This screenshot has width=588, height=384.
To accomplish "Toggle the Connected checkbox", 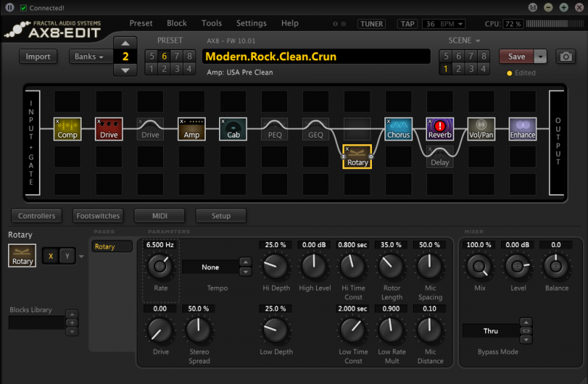I will [24, 8].
